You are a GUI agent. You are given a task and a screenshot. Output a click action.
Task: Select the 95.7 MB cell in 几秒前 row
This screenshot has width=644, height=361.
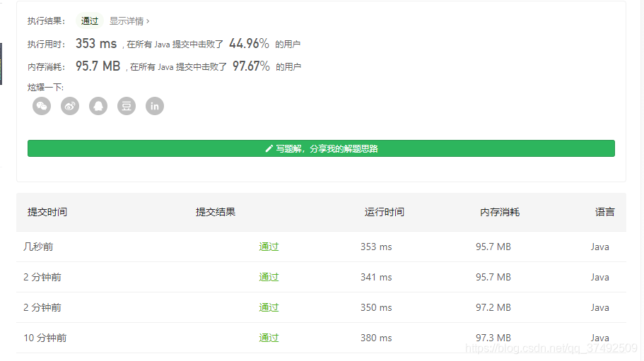point(493,247)
